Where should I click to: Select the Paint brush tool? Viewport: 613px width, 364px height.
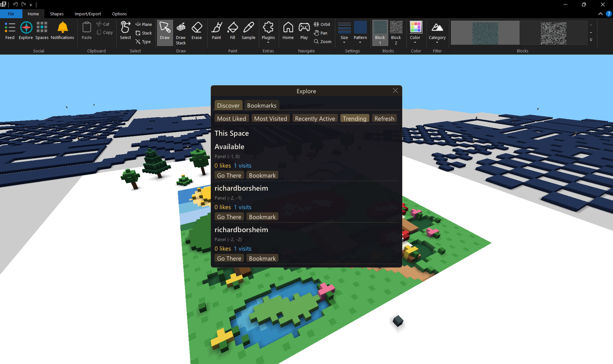216,31
